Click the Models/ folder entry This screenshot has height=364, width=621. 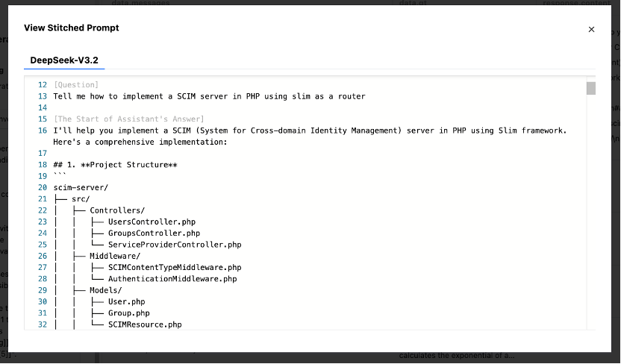tap(105, 290)
